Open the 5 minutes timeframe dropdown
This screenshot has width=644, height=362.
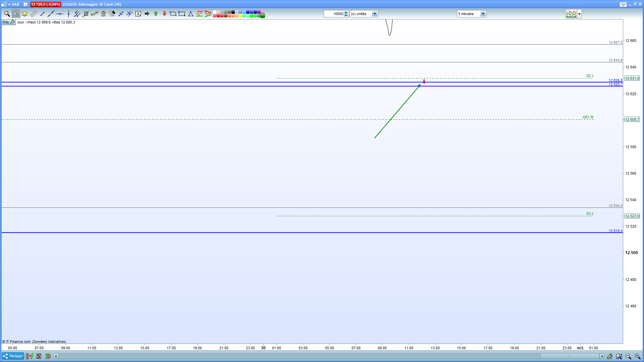(x=483, y=14)
